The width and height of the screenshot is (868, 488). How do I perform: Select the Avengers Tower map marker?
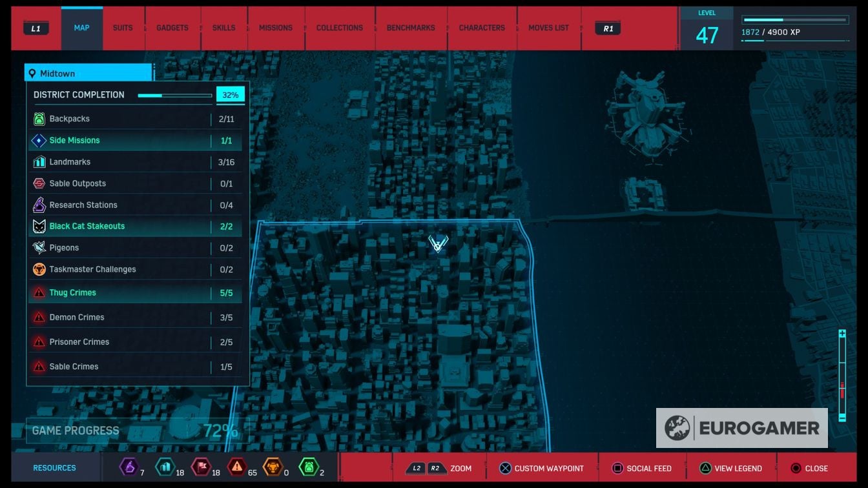pyautogui.click(x=438, y=243)
